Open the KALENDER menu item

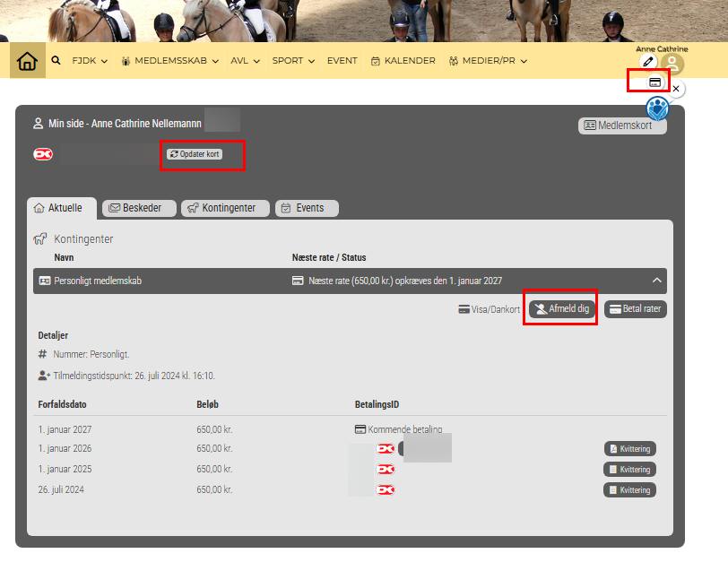point(403,61)
